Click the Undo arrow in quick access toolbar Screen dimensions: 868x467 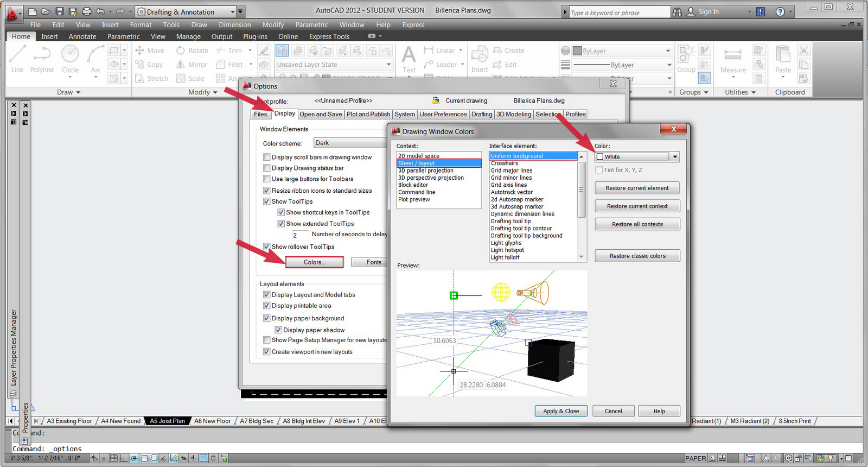100,11
